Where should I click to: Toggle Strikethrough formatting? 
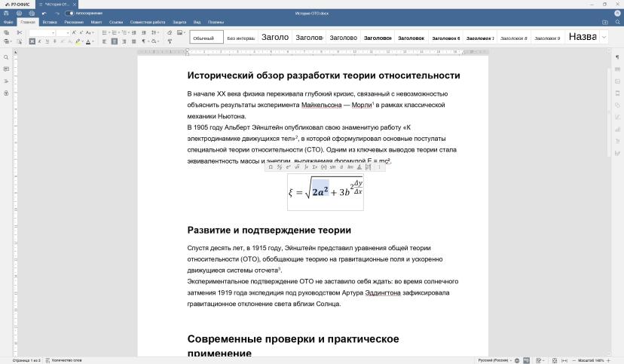pos(54,41)
